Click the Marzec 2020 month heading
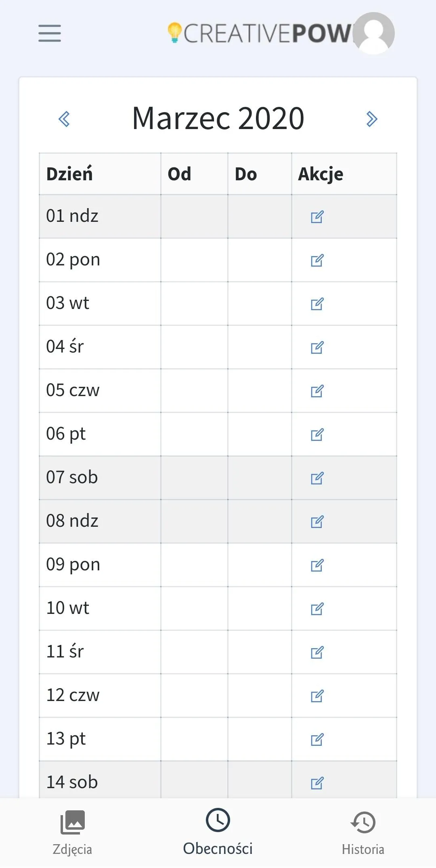This screenshot has height=868, width=436. 218,119
